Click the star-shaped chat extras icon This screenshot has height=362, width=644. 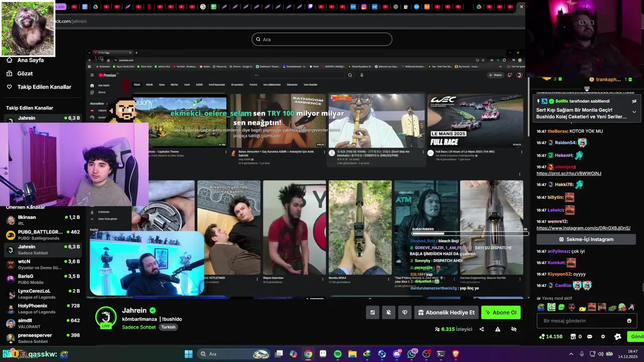coord(618,337)
